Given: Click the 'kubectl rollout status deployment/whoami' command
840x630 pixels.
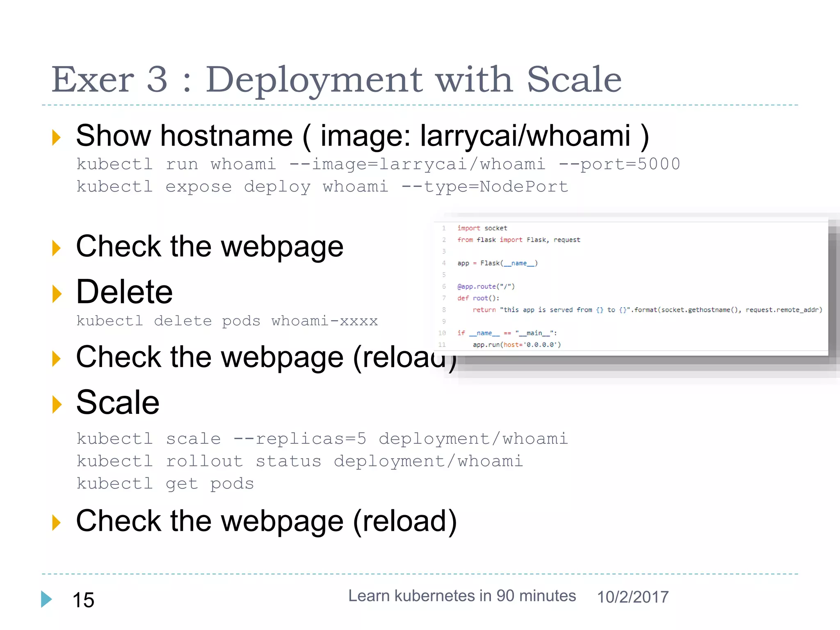Looking at the screenshot, I should tap(300, 461).
